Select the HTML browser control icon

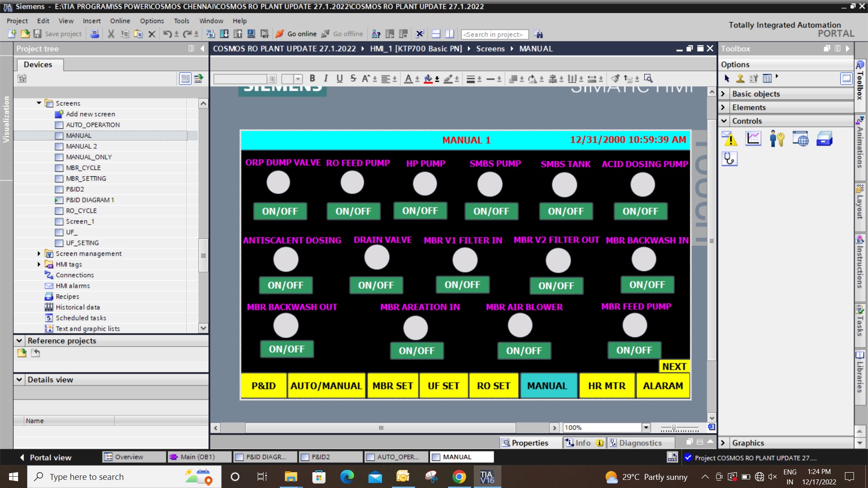point(800,139)
